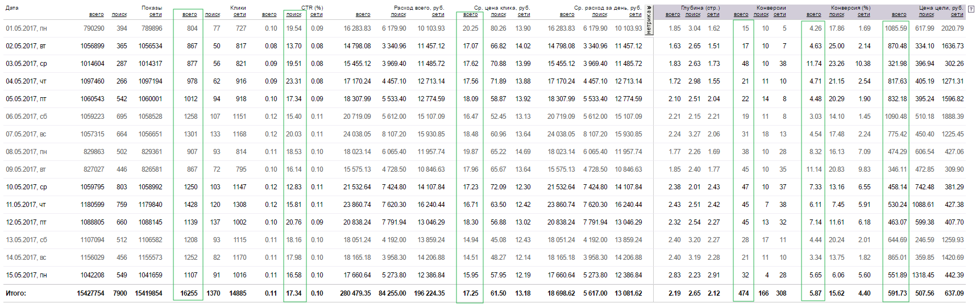Screen dimensions: 980x307
Task: Select the 15.05.2017, пн date cell
Action: (x=27, y=275)
